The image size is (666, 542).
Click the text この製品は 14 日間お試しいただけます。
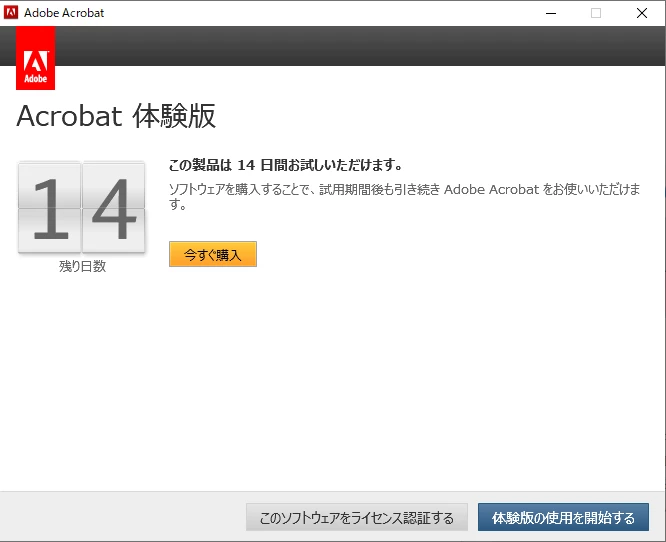click(285, 165)
